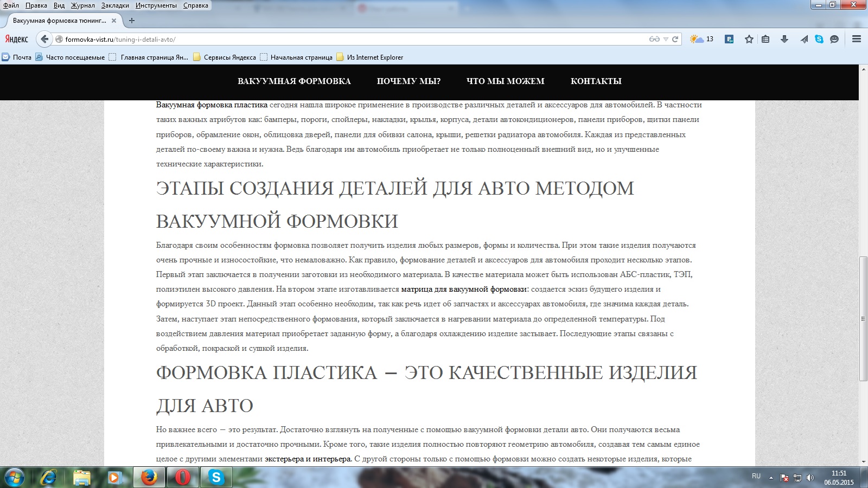Open Из Internet Explorer bookmark folder
Viewport: 868px width, 488px height.
[370, 57]
